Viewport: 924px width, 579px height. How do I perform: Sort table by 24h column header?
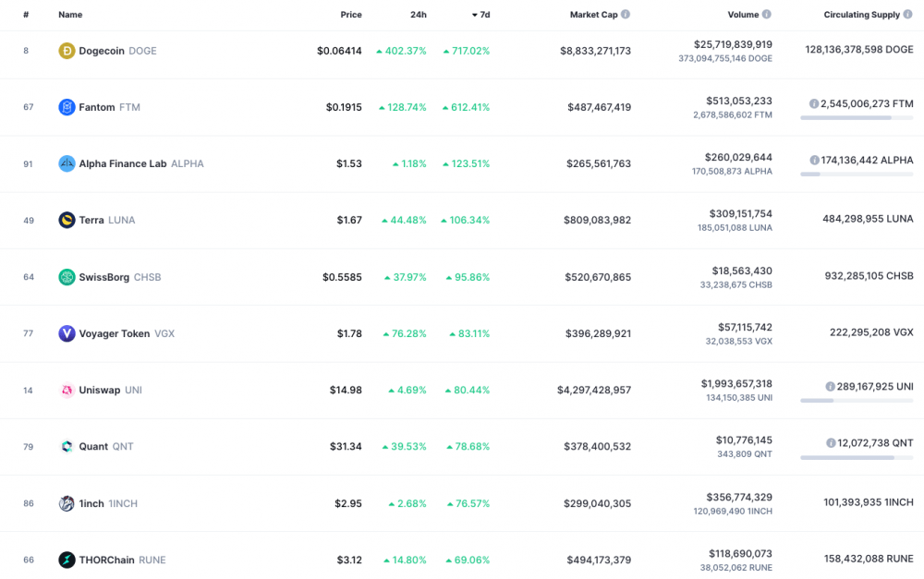[x=418, y=15]
